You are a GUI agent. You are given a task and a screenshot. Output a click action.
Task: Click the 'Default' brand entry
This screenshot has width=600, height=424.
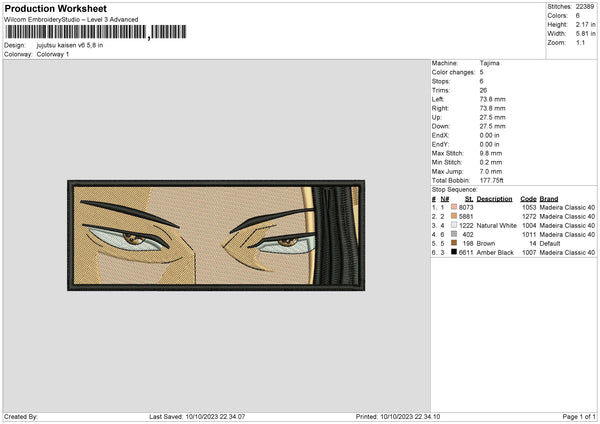(550, 243)
